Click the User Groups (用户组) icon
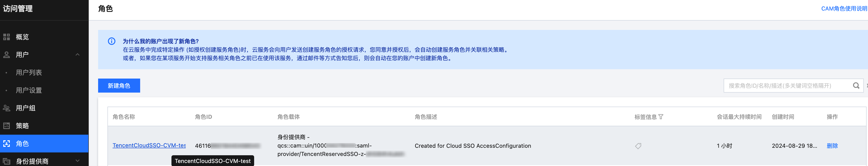The height and width of the screenshot is (166, 868). [6, 108]
